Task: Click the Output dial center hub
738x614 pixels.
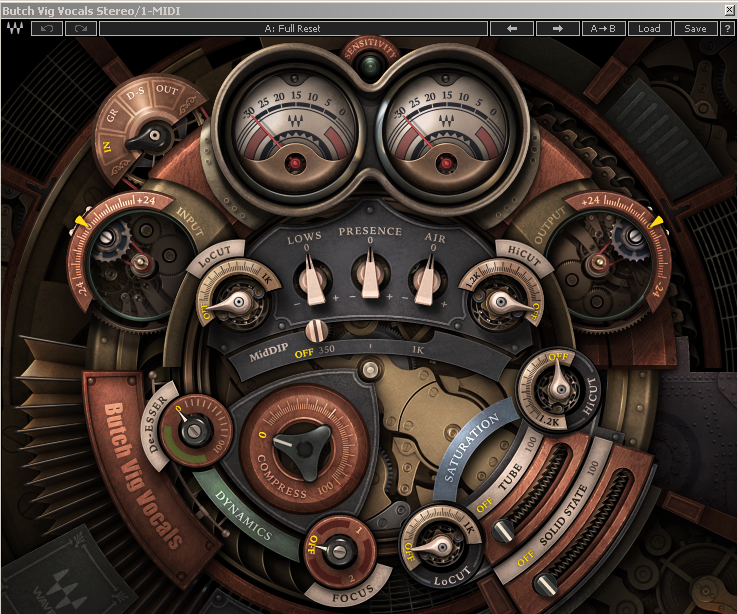Action: tap(599, 262)
